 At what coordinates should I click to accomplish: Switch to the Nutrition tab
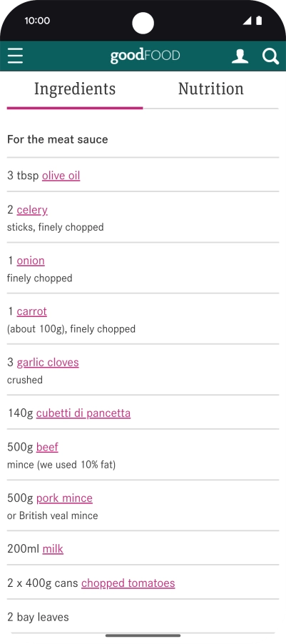211,89
